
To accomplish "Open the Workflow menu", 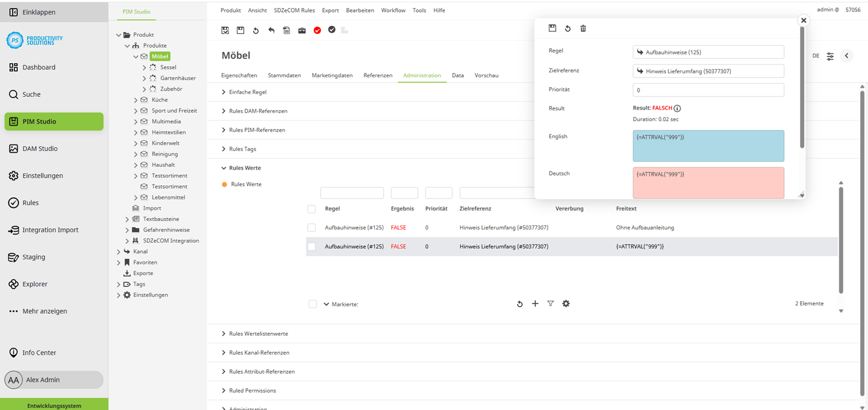I will tap(393, 10).
